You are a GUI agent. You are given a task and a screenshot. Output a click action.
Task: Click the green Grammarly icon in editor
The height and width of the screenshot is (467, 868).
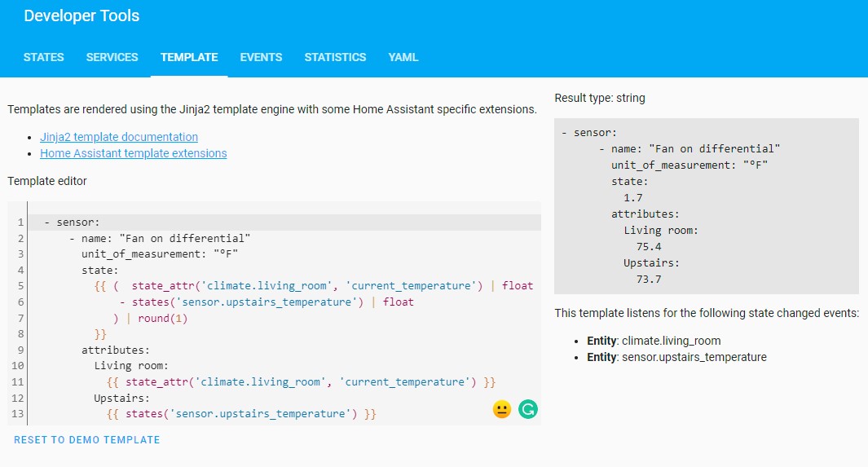pyautogui.click(x=528, y=409)
